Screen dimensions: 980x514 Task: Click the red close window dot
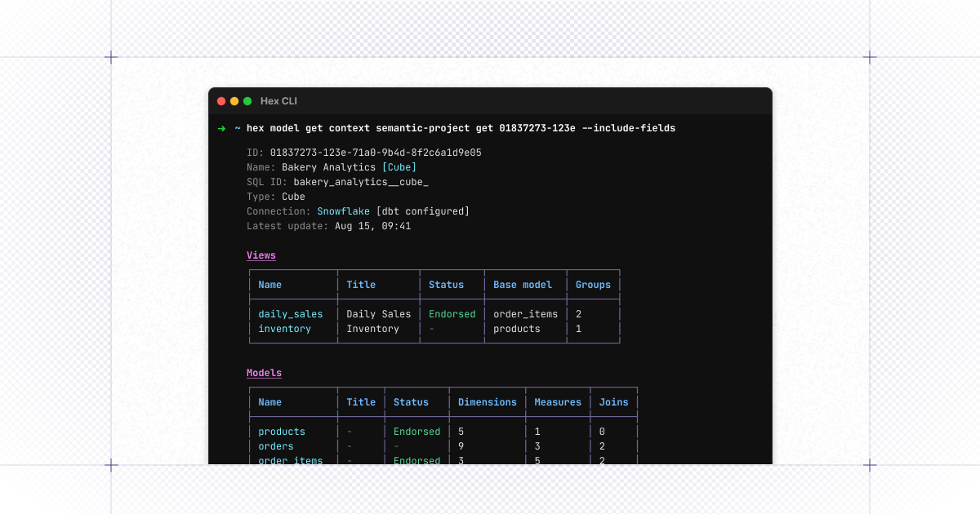click(x=221, y=101)
